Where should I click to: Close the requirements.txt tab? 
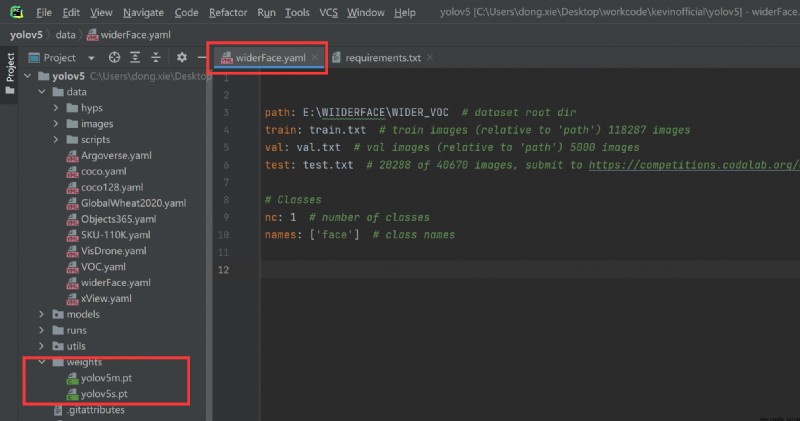click(x=430, y=58)
